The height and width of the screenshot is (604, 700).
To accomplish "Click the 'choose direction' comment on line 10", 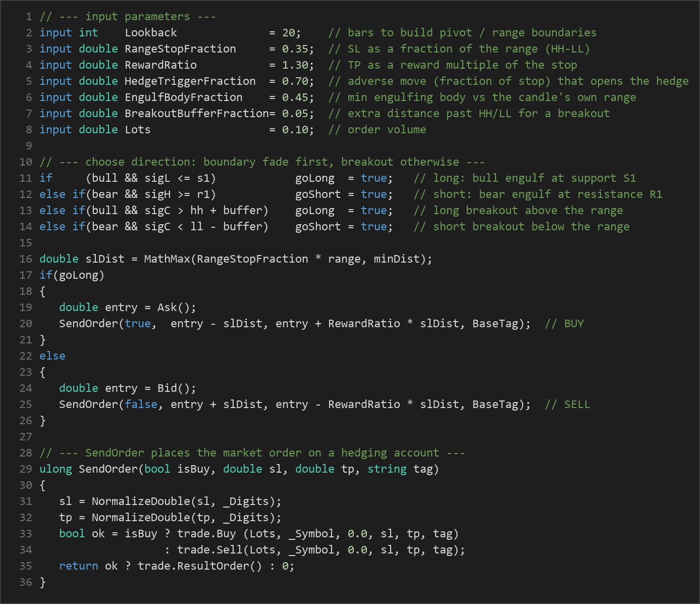I will click(x=262, y=162).
